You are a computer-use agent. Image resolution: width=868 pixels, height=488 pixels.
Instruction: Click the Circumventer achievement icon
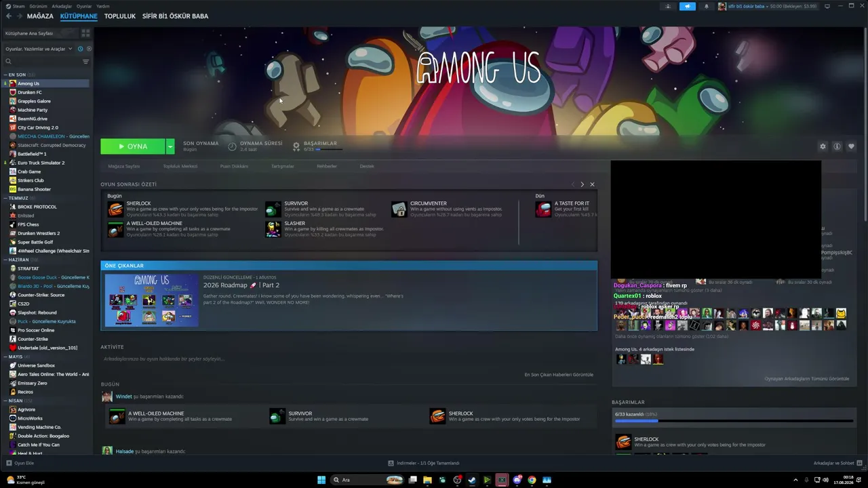(x=399, y=209)
